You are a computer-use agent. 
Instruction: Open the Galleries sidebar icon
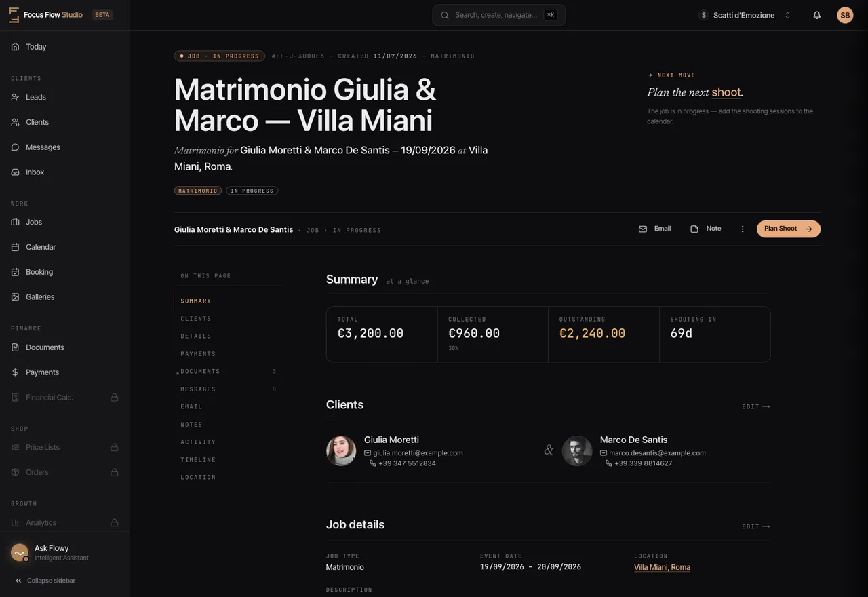click(x=15, y=297)
